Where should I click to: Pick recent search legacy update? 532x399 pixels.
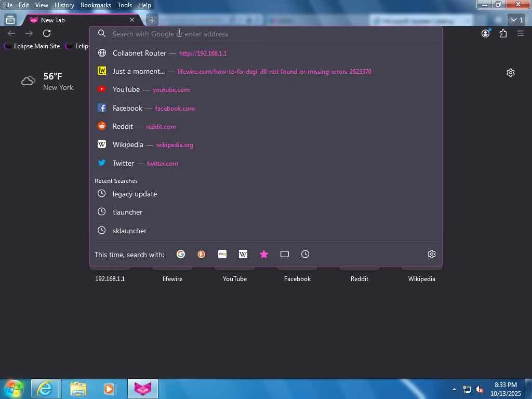(x=266, y=194)
